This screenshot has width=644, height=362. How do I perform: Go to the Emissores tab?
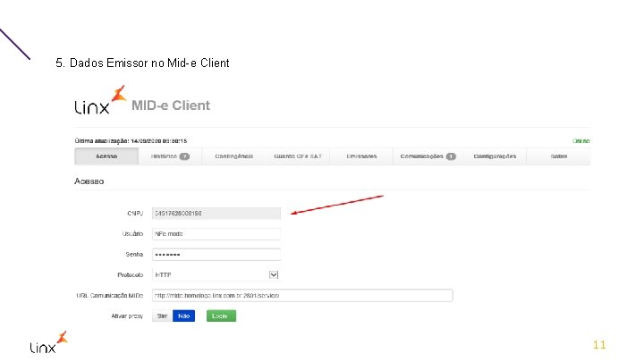(361, 156)
